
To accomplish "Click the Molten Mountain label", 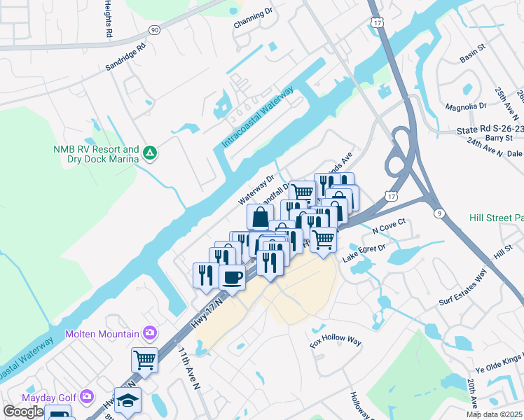I will (x=102, y=334).
